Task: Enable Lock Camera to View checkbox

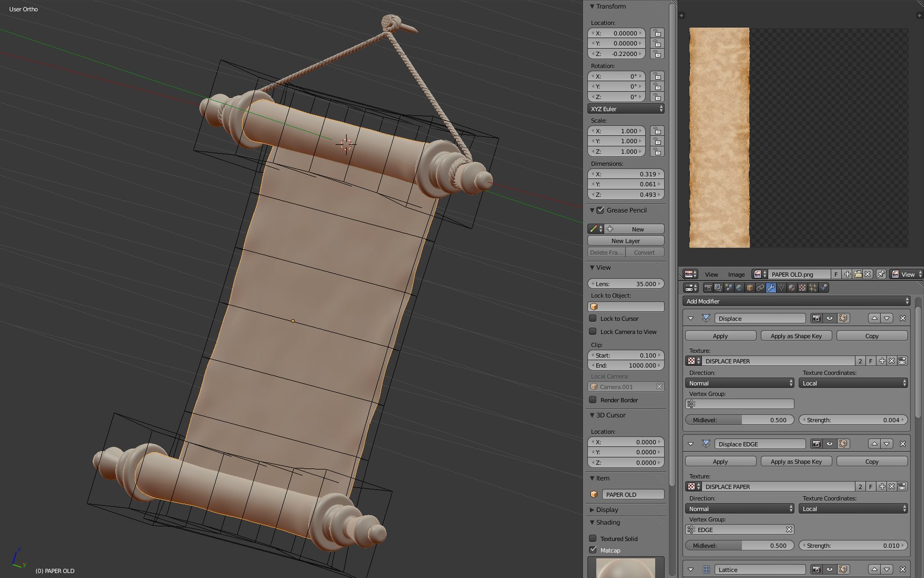Action: tap(593, 332)
